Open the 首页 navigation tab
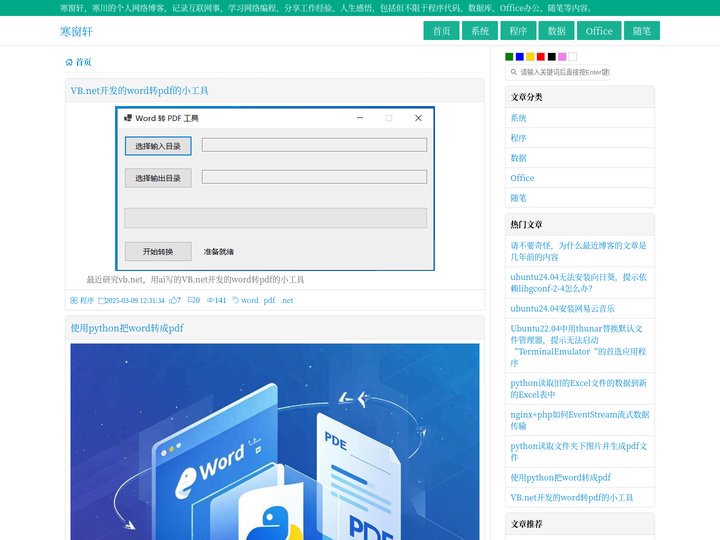 (441, 31)
